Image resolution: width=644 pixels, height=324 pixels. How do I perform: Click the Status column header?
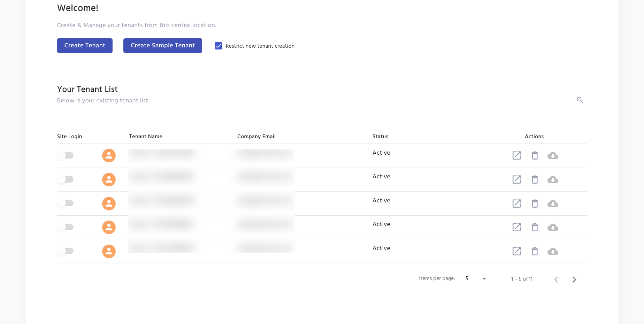click(x=380, y=137)
